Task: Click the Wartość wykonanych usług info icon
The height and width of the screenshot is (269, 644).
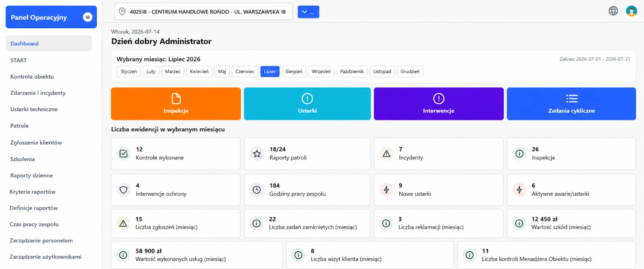Action: [x=123, y=255]
